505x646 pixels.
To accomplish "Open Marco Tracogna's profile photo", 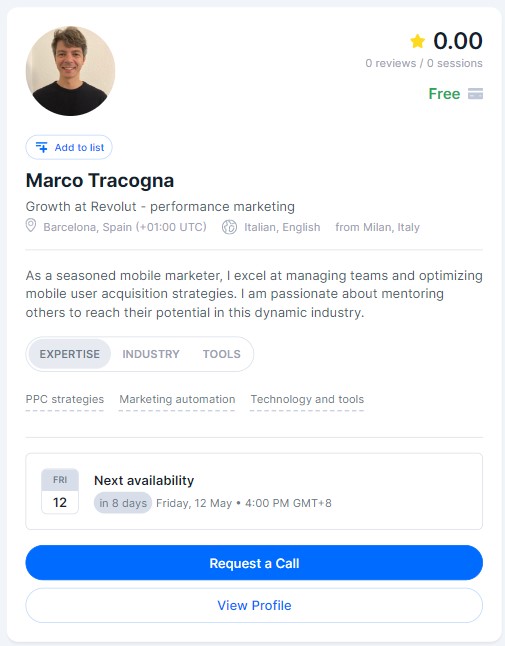I will [x=70, y=71].
